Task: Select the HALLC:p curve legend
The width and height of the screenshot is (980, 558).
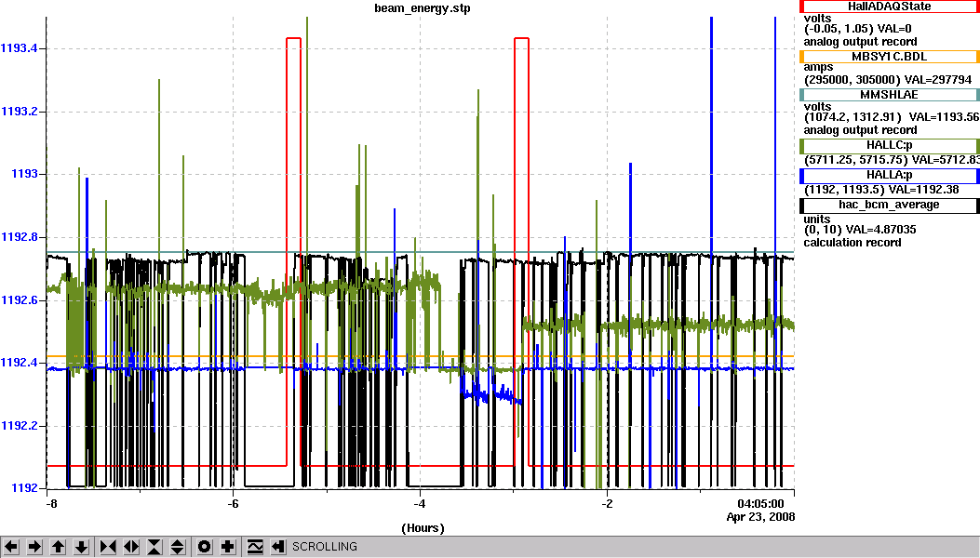Action: (x=890, y=146)
